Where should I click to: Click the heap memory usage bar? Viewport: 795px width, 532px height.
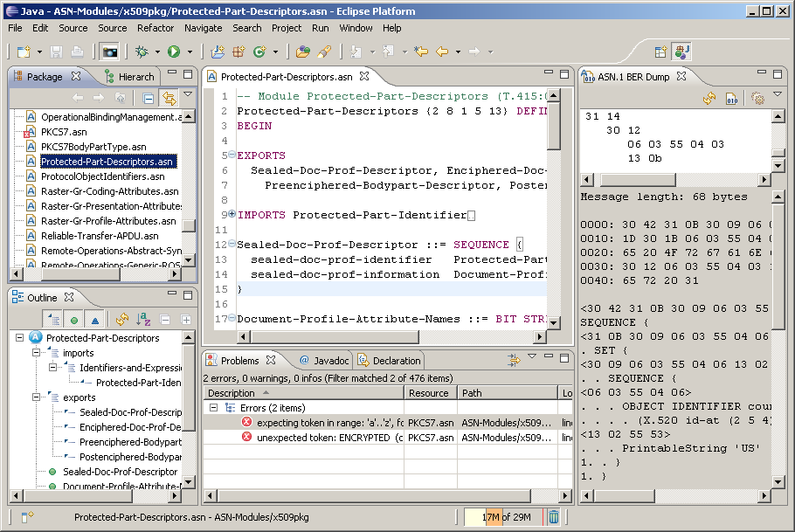click(500, 517)
